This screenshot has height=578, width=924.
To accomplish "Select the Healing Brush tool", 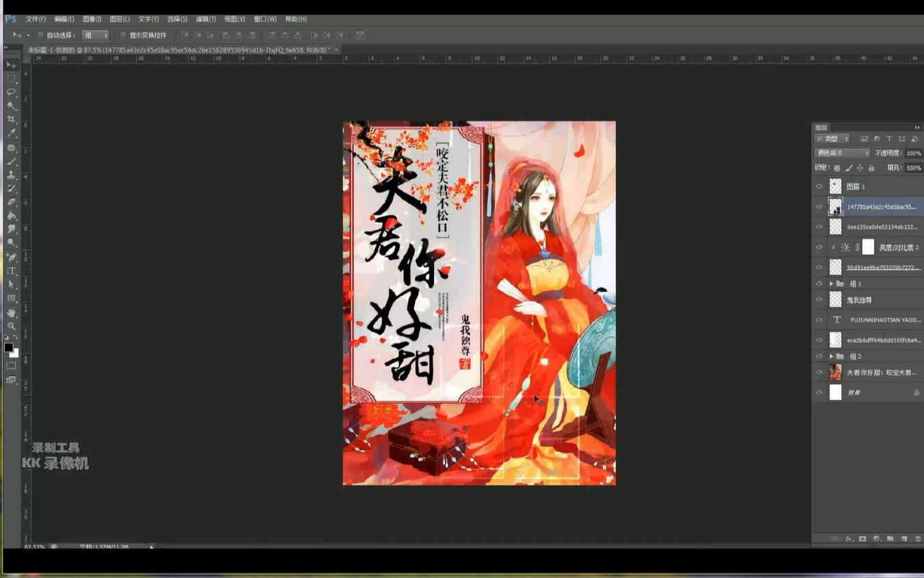I will [11, 147].
